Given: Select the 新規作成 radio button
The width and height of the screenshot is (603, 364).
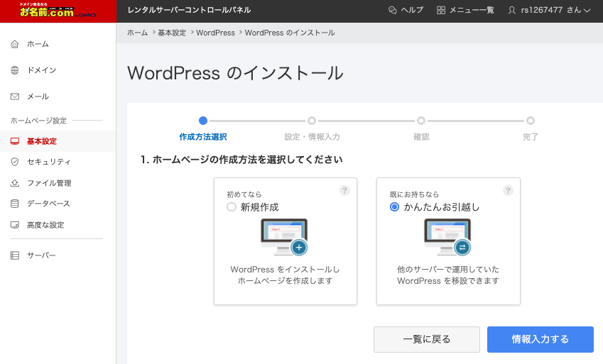Looking at the screenshot, I should (231, 207).
